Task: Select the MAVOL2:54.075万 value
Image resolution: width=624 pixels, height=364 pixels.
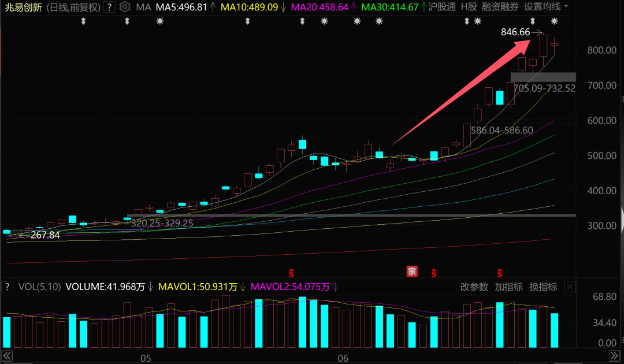Action: click(290, 287)
